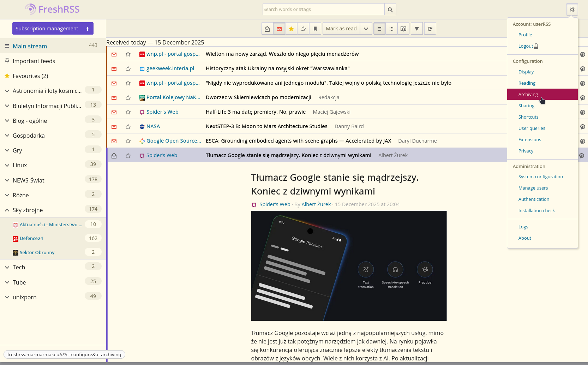Click Spider's Web favicon in Half-Life row
This screenshot has width=588, height=365.
142,112
